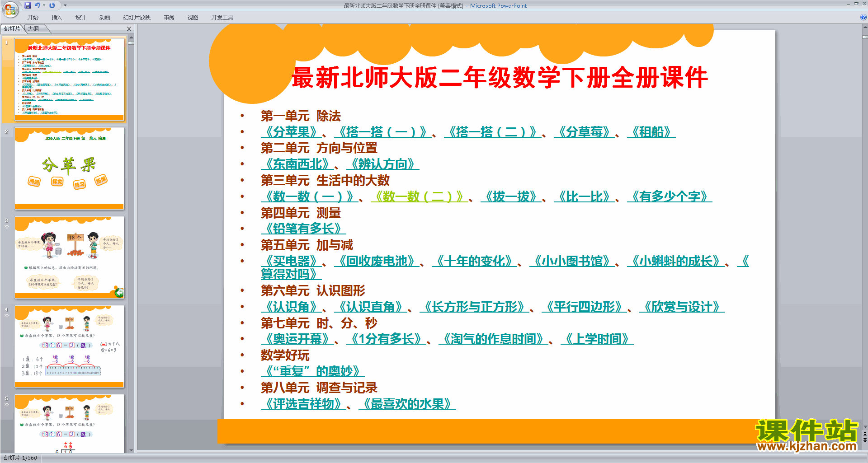Open Customize Quick Access Toolbar dropdown
Image resolution: width=868 pixels, height=463 pixels.
point(65,5)
